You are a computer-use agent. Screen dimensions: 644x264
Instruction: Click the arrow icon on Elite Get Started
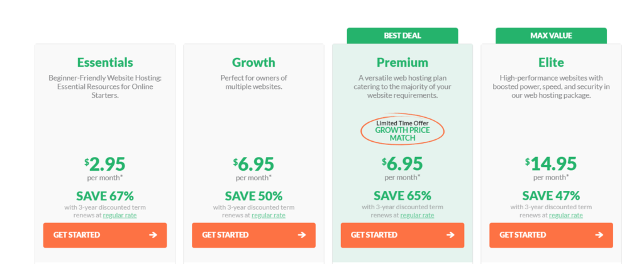pos(599,235)
